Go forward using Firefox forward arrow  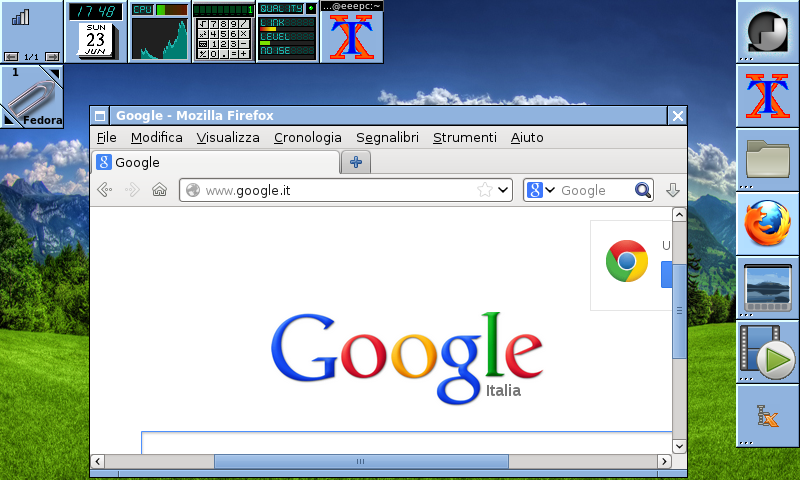coord(132,190)
